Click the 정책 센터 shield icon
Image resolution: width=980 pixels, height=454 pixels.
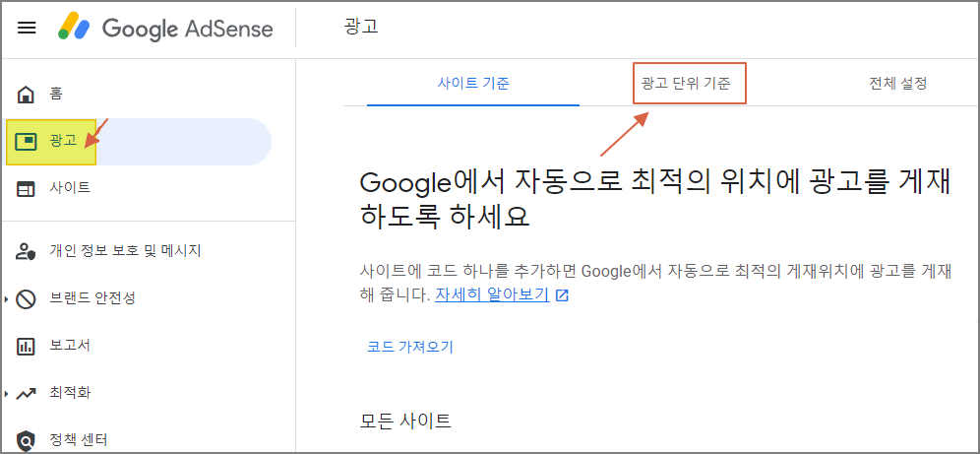pyautogui.click(x=26, y=440)
